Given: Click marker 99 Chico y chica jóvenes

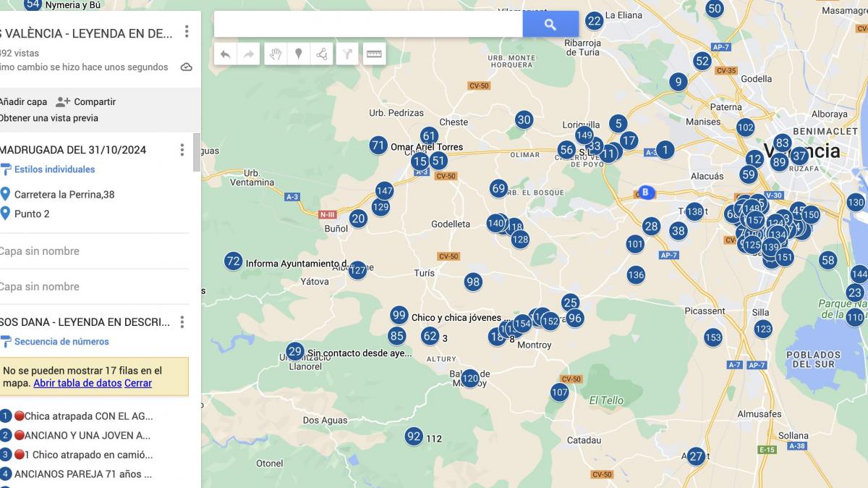Looking at the screenshot, I should click(x=399, y=315).
